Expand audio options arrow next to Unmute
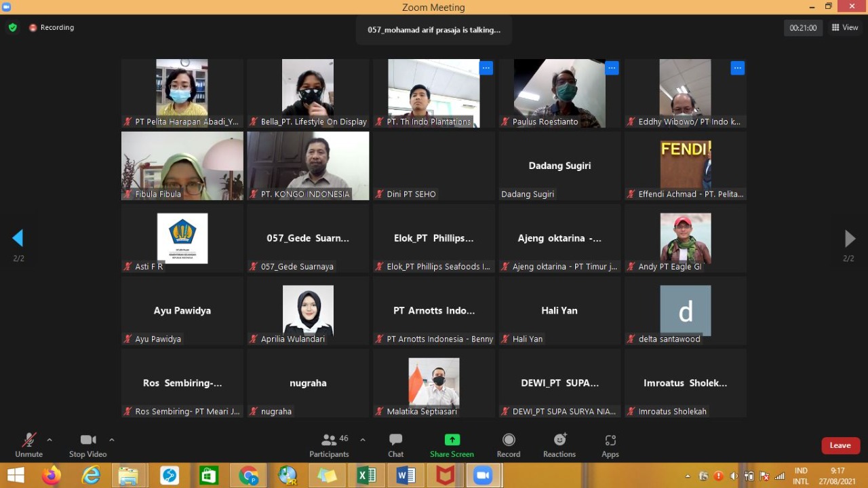The height and width of the screenshot is (488, 868). [50, 440]
